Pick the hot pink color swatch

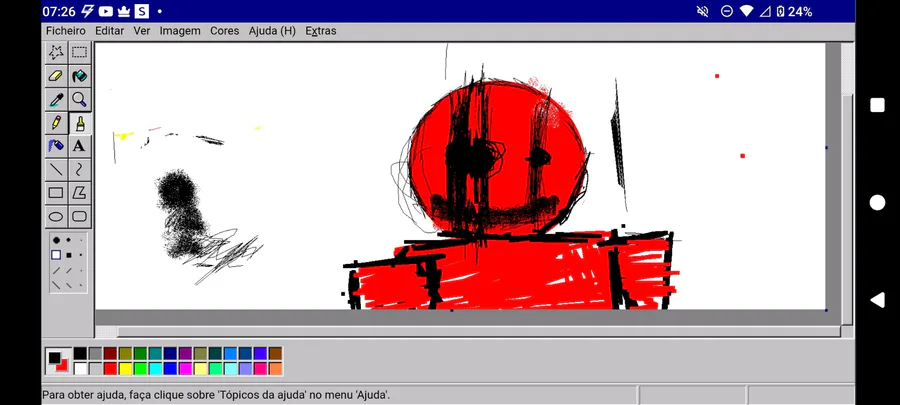pos(261,368)
